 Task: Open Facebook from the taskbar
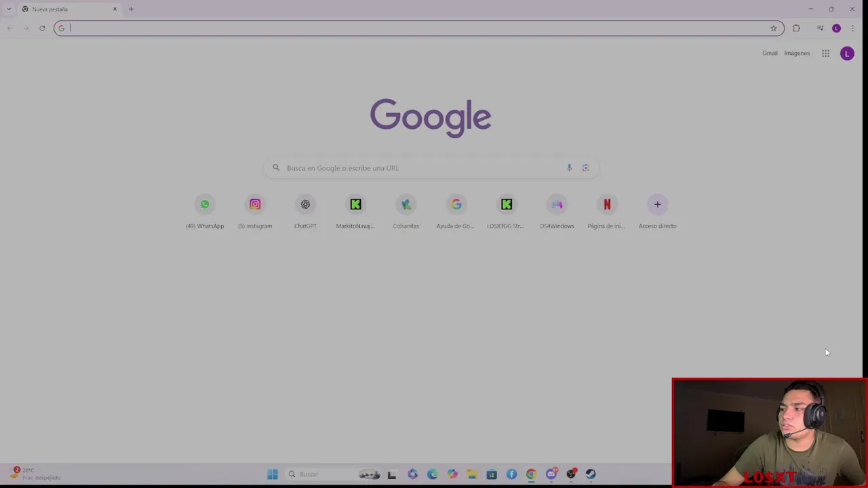pyautogui.click(x=511, y=474)
